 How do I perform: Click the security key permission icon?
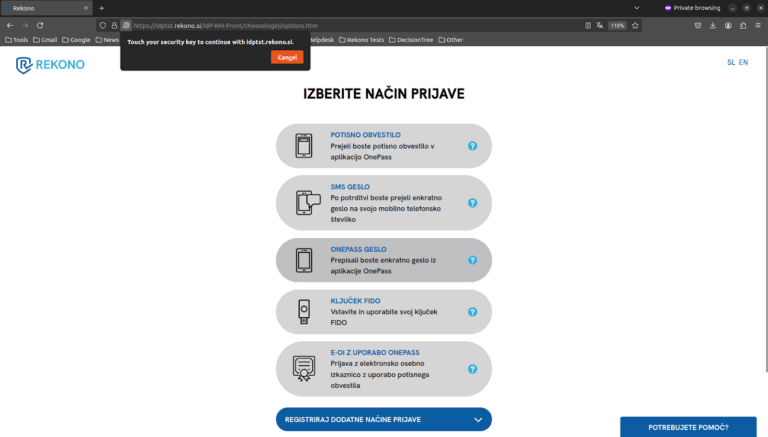[126, 25]
